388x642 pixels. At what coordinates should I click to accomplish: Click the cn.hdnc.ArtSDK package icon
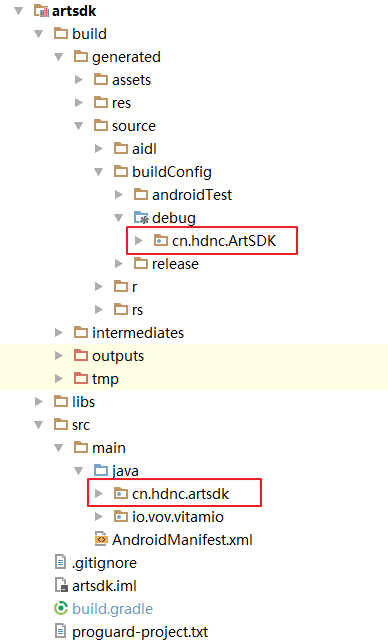[x=161, y=240]
